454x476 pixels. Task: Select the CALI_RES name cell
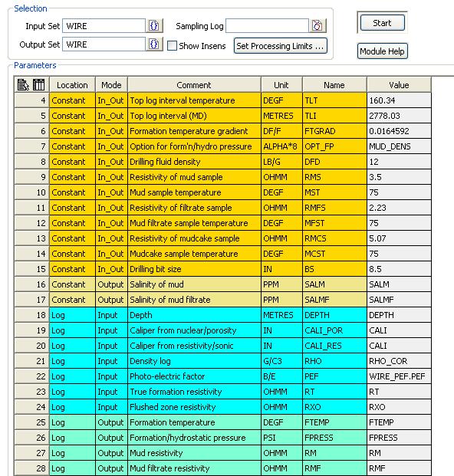point(334,346)
